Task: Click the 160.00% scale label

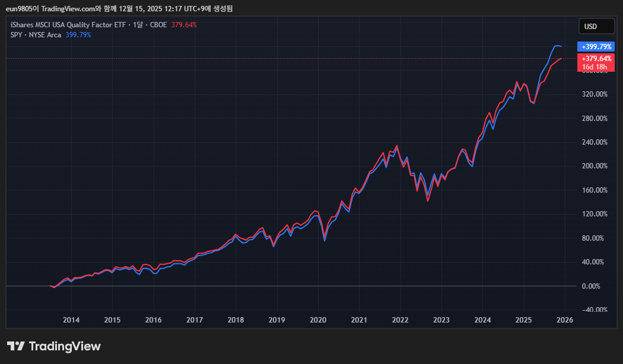Action: coord(595,190)
